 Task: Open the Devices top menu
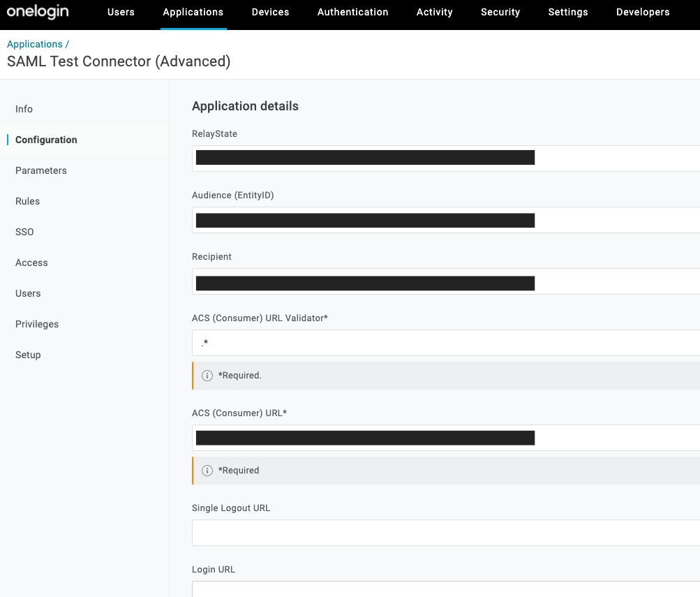click(270, 13)
